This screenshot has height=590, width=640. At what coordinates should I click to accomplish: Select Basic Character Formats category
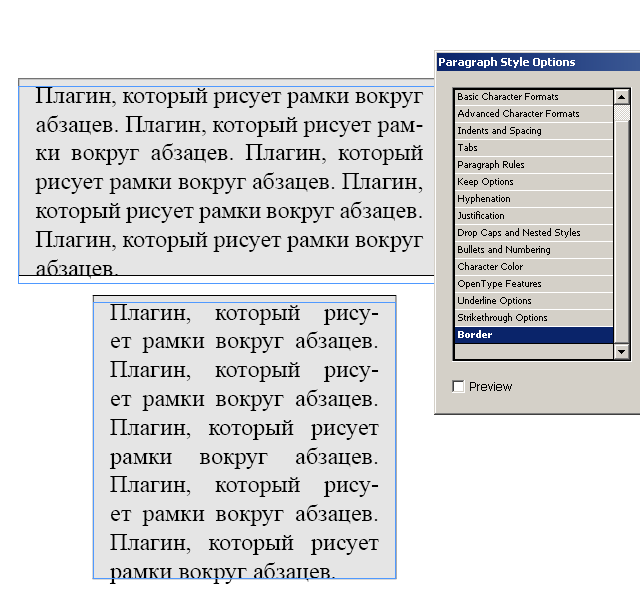coord(534,97)
